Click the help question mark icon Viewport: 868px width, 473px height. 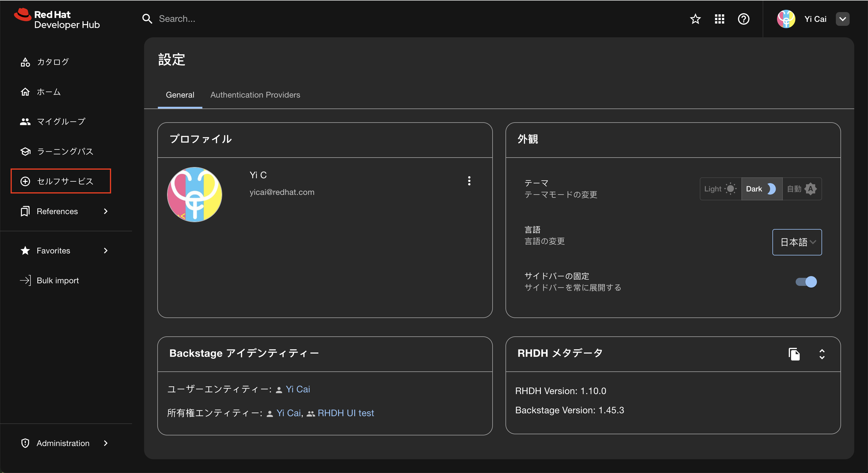click(x=743, y=19)
